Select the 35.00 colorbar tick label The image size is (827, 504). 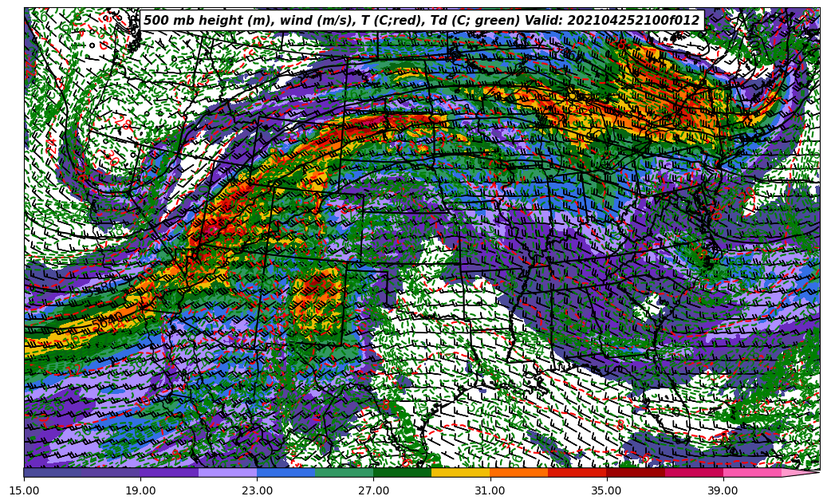606,491
